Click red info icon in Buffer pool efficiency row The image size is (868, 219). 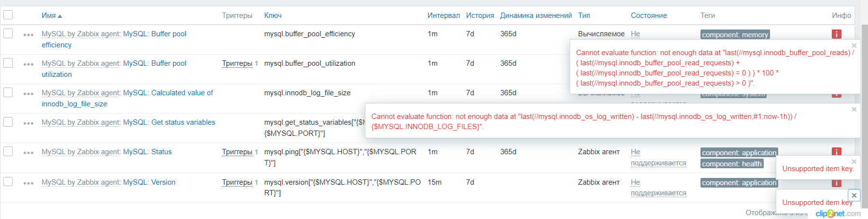837,34
